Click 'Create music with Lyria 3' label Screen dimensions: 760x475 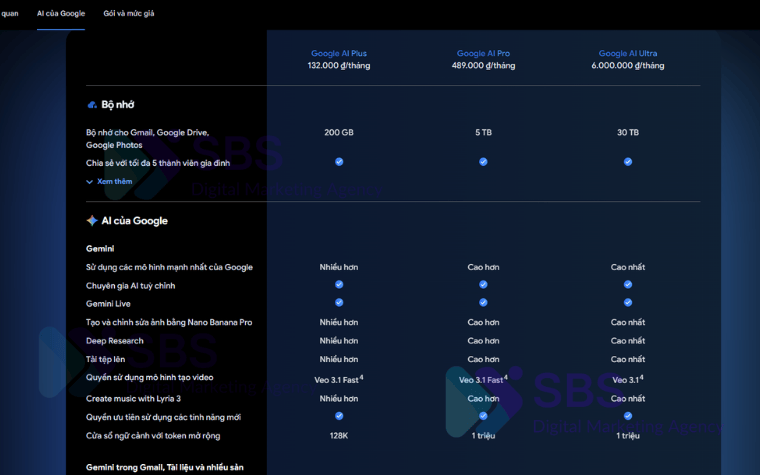133,398
